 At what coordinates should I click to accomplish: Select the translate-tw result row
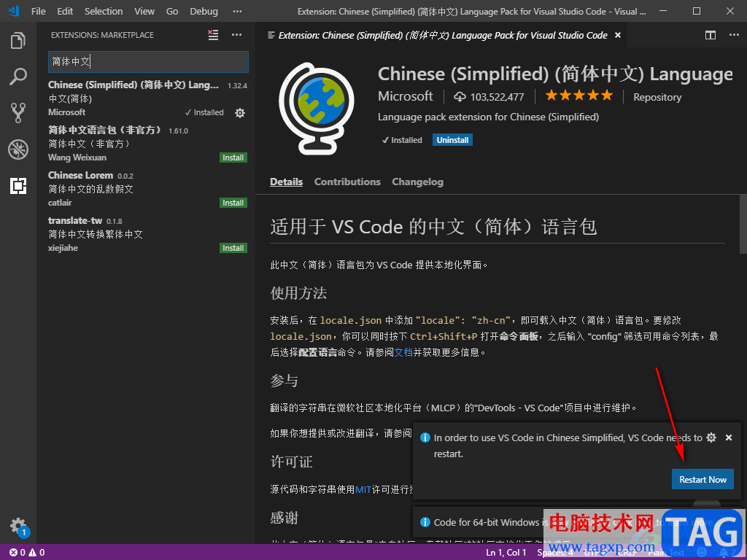(147, 234)
